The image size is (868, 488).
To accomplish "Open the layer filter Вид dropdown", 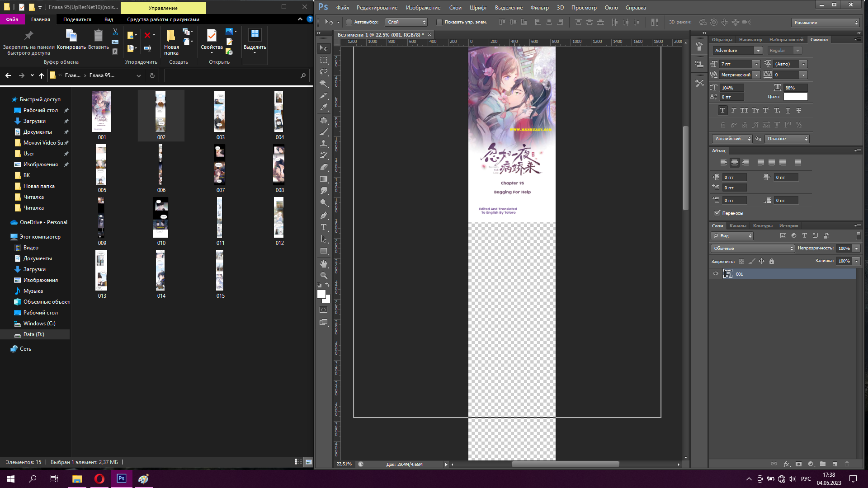I will click(x=732, y=236).
